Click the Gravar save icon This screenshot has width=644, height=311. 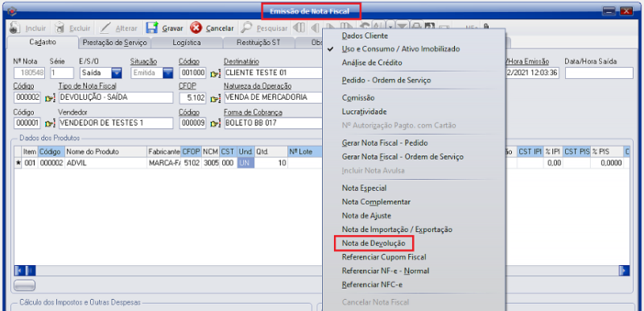pyautogui.click(x=152, y=28)
